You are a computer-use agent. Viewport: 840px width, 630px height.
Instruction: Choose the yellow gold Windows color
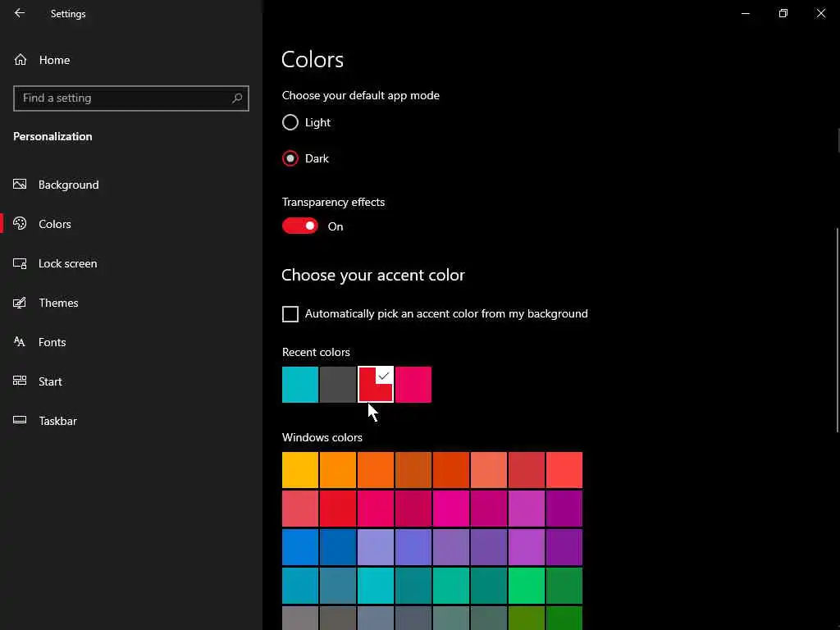click(x=300, y=470)
